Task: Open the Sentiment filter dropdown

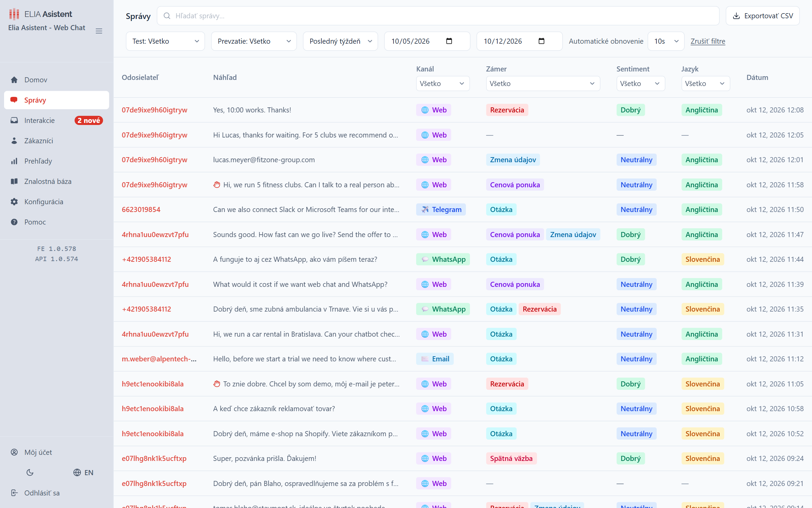Action: click(640, 84)
